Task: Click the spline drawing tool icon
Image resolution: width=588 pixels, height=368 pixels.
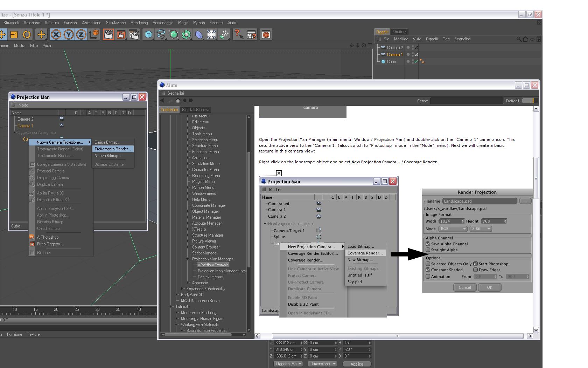Action: tap(161, 34)
